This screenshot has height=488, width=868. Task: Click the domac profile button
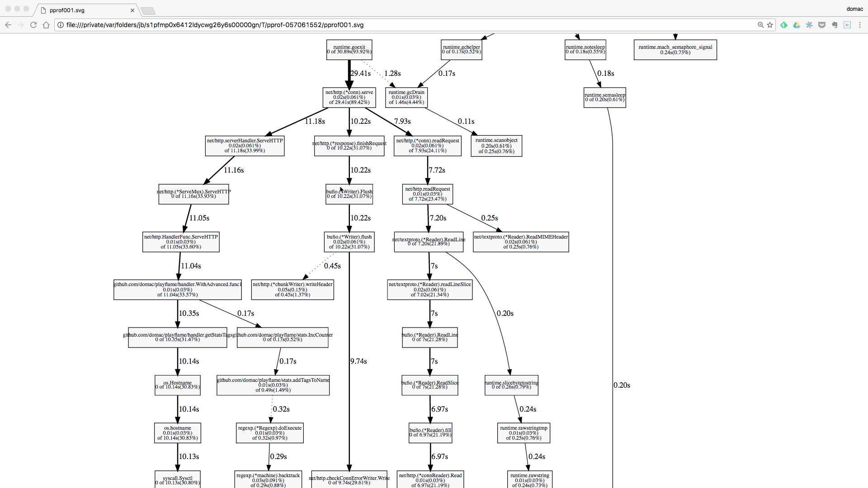click(x=854, y=9)
